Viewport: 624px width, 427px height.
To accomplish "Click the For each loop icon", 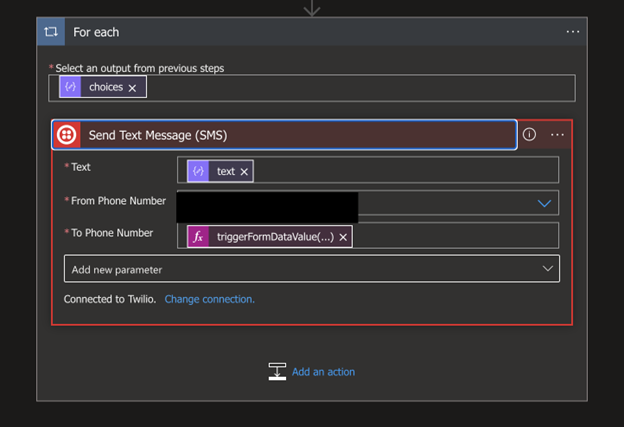I will coord(51,32).
